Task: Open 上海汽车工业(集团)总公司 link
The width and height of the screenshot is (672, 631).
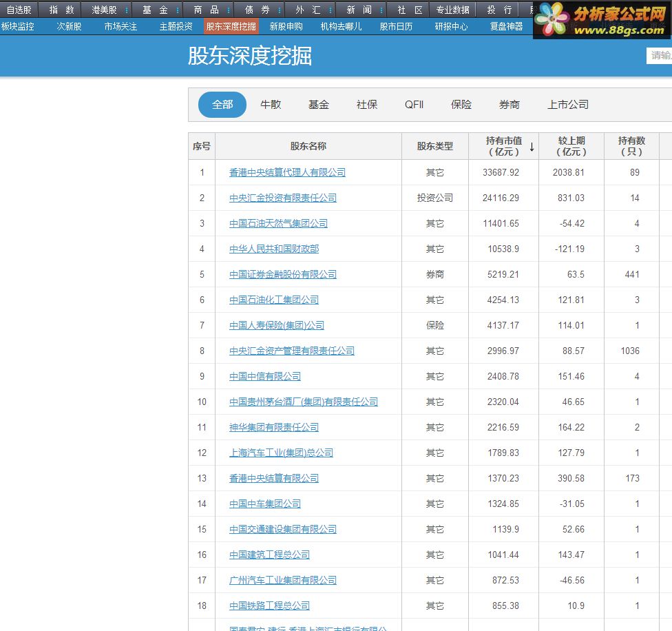Action: pos(281,453)
